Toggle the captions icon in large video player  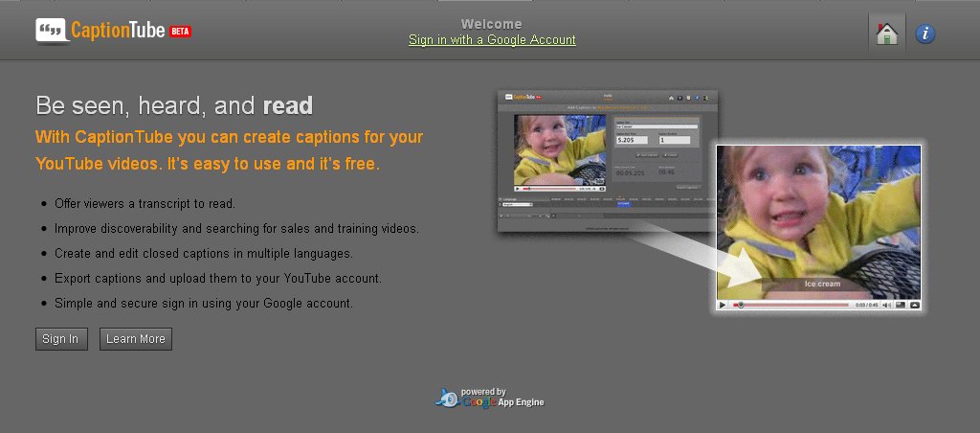(900, 305)
